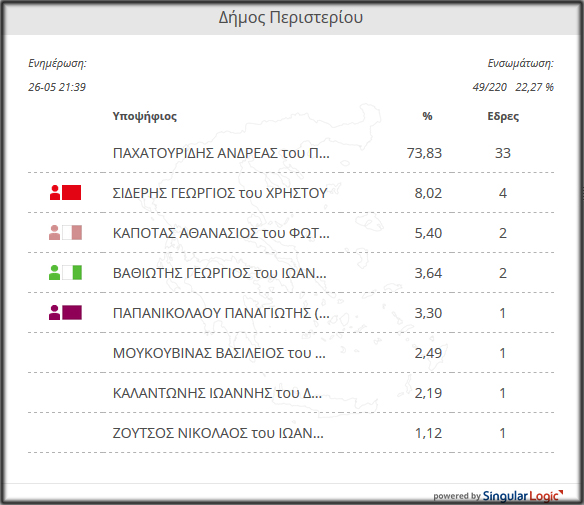
Task: Click the red person icon beside ΣΙΔΕΡΗΣ
Action: (55, 193)
